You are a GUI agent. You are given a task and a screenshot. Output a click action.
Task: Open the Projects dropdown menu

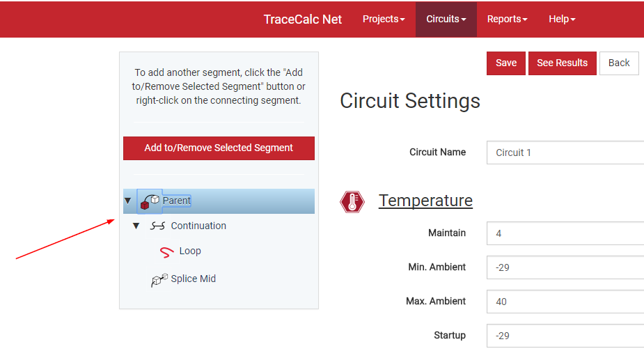[384, 19]
